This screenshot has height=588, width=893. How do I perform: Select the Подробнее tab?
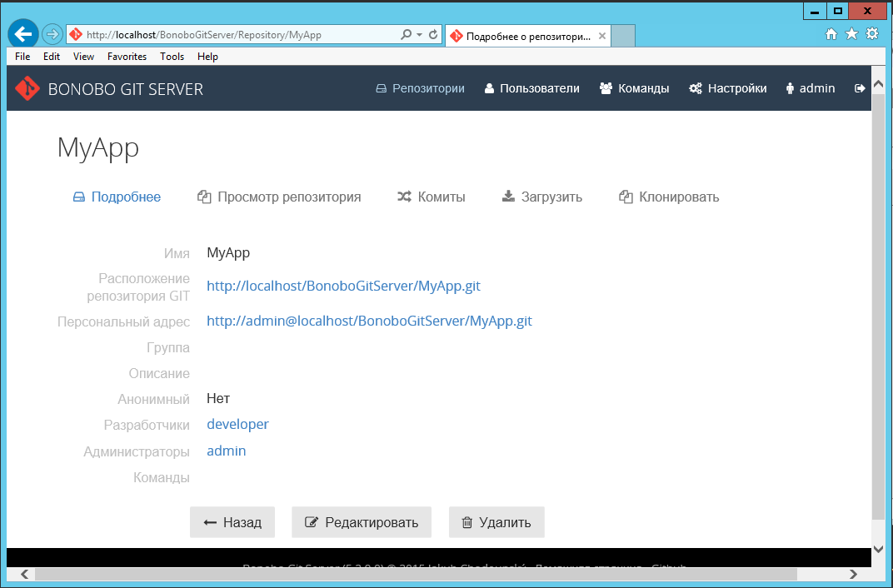pos(117,197)
